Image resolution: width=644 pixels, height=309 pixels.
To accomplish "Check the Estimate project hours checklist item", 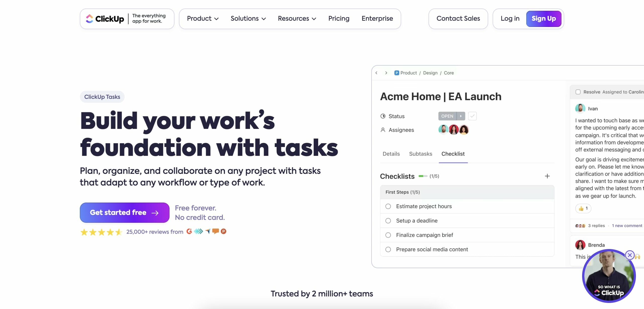I will [x=388, y=206].
